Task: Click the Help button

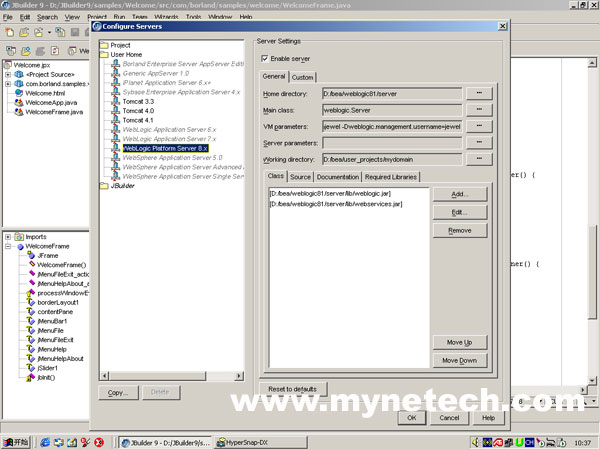Action: [489, 418]
